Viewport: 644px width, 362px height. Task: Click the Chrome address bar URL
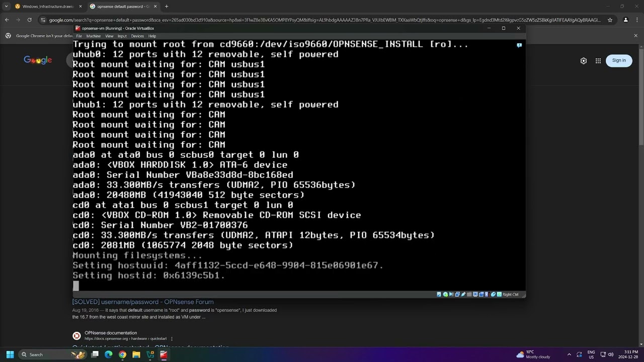tap(325, 20)
